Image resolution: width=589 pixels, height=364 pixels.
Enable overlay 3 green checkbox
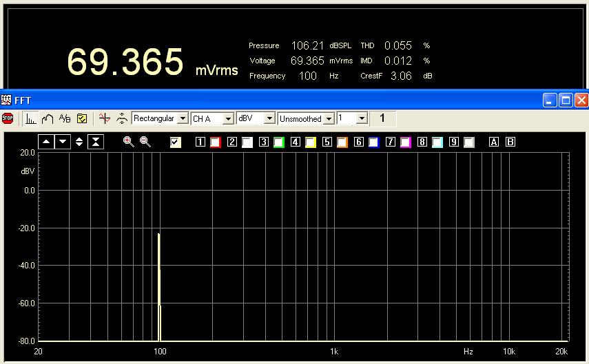pos(278,142)
